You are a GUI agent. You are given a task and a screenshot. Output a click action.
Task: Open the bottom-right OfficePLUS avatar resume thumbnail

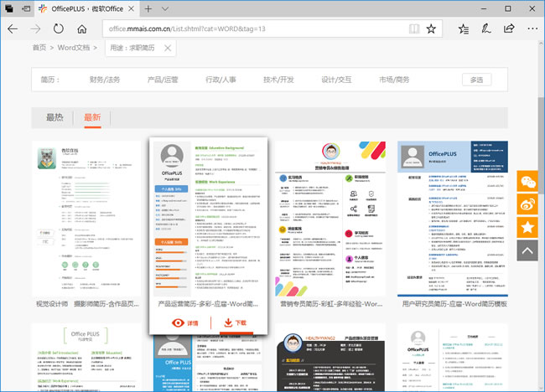point(453,358)
